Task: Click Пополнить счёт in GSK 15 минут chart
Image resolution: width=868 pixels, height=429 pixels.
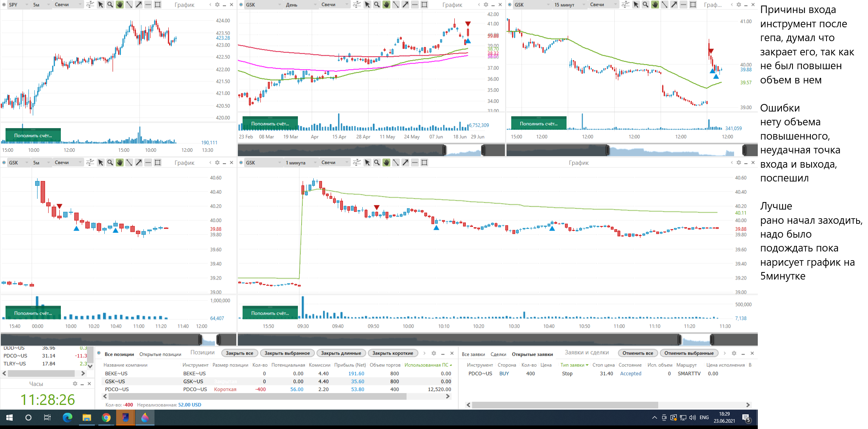Action: coord(539,123)
